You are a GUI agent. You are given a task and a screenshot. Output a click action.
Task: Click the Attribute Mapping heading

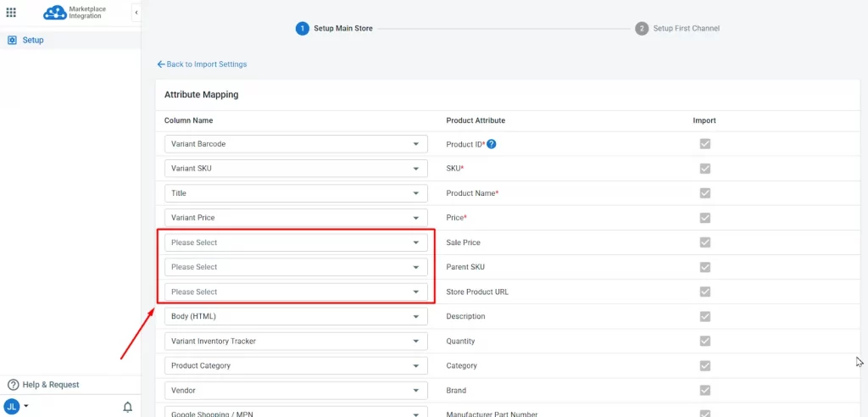point(202,95)
